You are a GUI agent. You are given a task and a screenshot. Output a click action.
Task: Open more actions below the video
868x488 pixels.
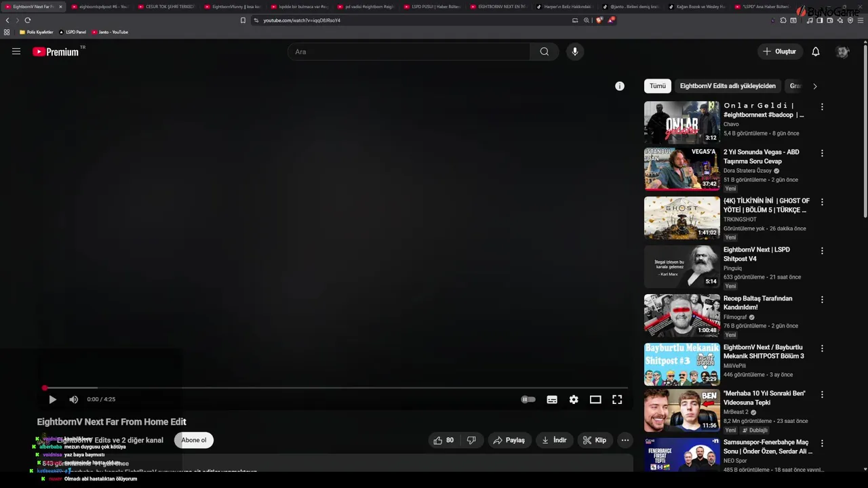click(625, 440)
